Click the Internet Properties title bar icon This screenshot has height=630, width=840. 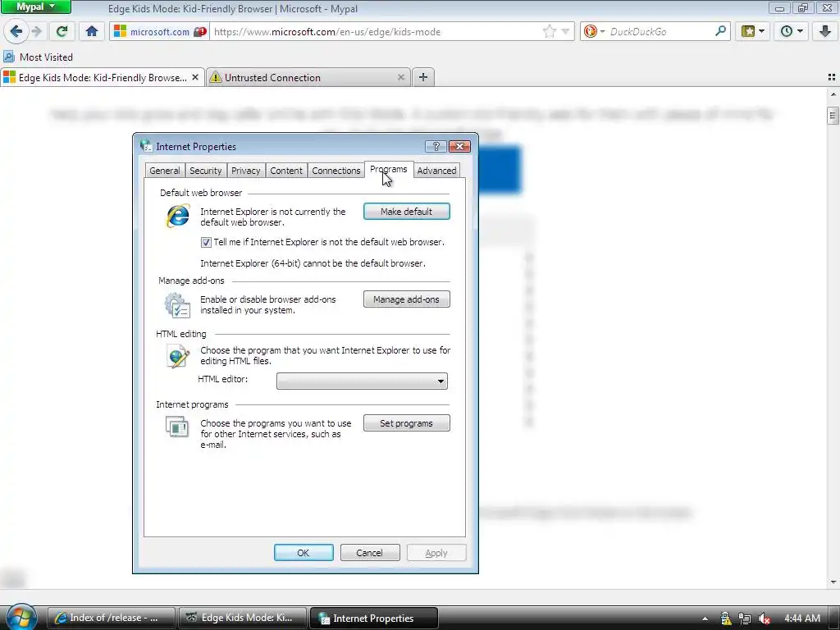tap(146, 145)
